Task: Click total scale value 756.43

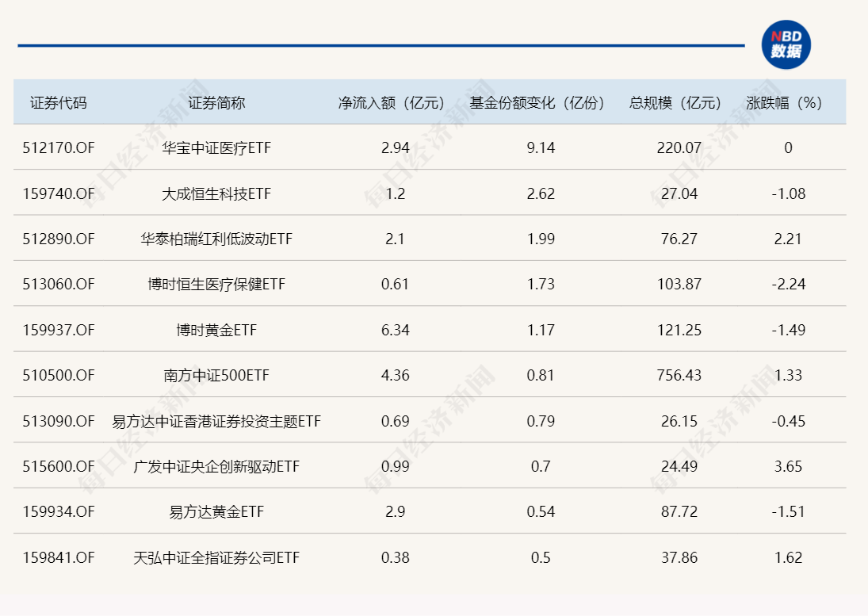Action: point(679,376)
